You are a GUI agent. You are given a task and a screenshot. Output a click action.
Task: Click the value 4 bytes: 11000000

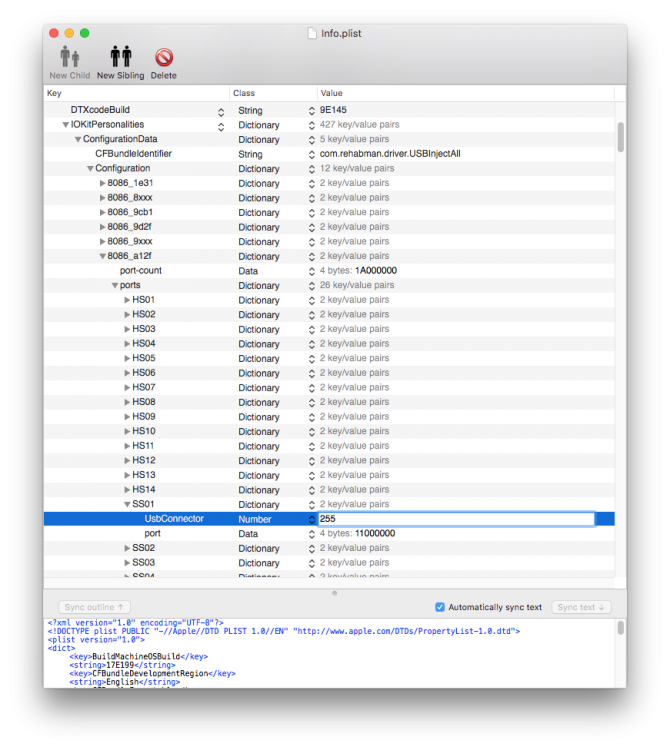click(357, 533)
